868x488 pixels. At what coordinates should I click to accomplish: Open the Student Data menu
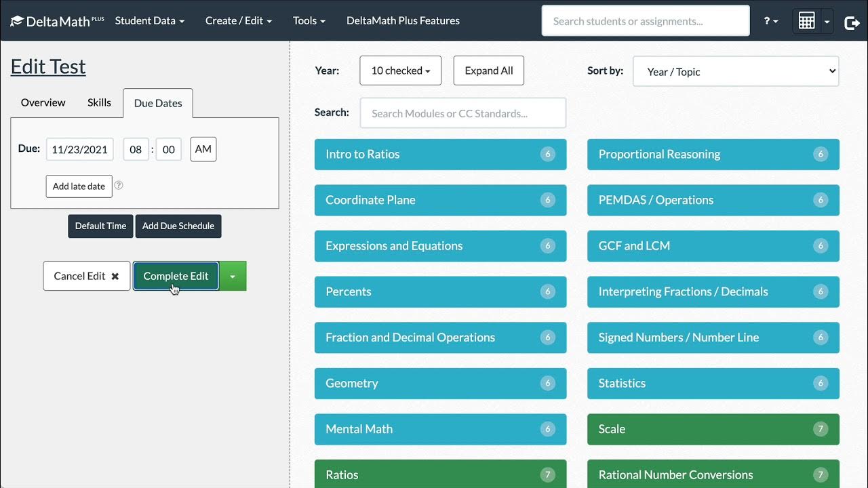coord(149,21)
